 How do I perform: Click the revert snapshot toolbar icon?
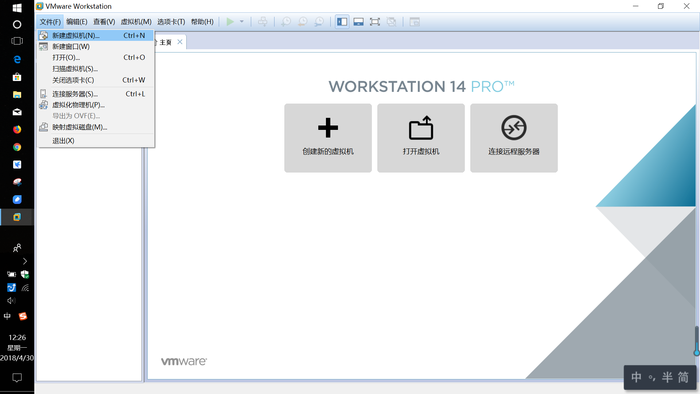tap(303, 21)
